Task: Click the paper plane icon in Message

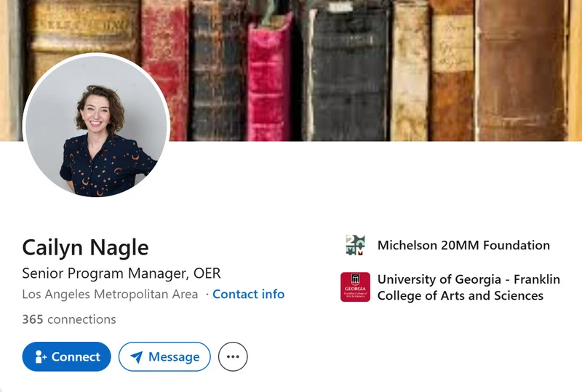Action: click(x=137, y=357)
